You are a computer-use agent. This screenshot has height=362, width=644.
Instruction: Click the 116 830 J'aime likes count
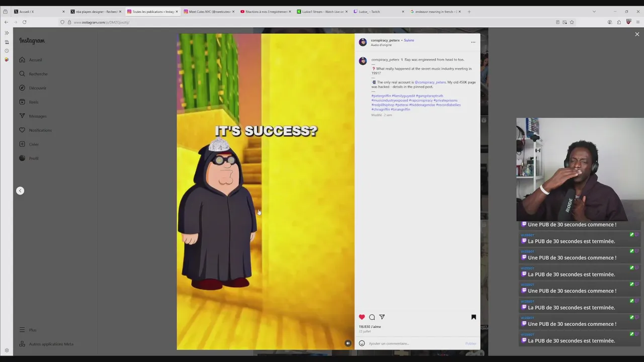tap(370, 327)
